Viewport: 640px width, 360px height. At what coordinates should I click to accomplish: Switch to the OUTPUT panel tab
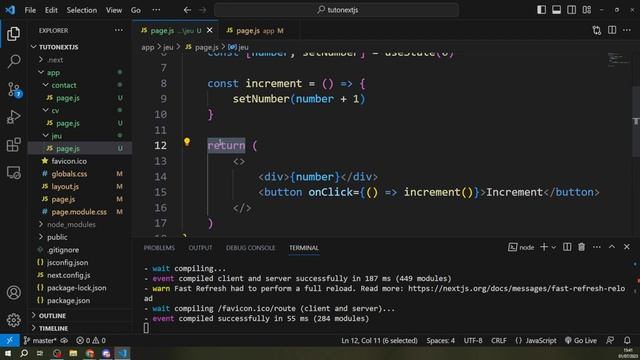[x=200, y=248]
